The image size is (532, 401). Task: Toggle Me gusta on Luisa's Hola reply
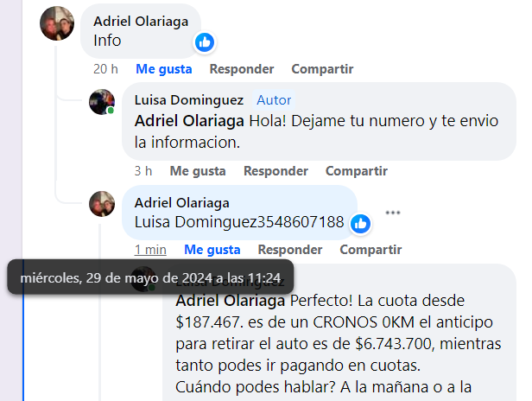tap(198, 171)
